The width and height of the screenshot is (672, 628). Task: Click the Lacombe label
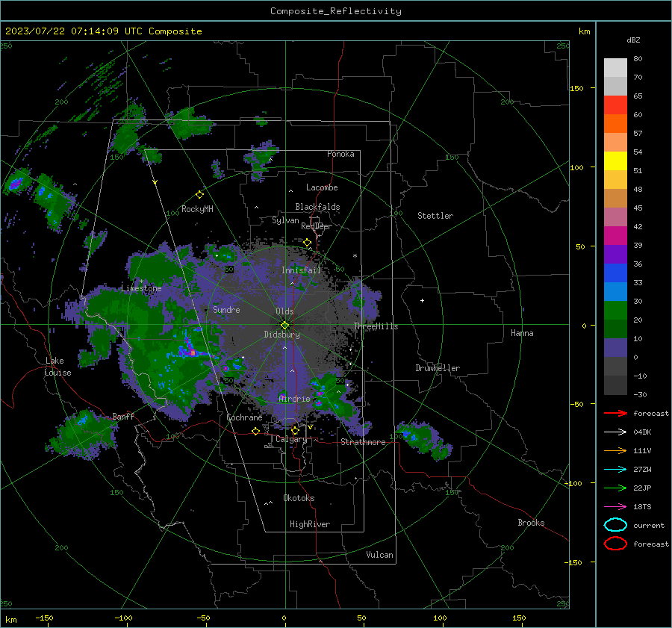[322, 187]
